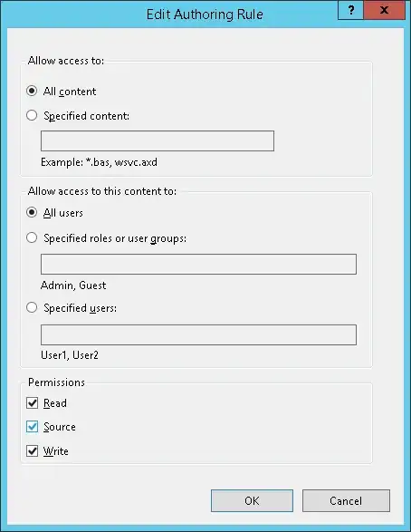Select the All content radio button
Viewport: 411px width, 532px height.
coord(32,91)
